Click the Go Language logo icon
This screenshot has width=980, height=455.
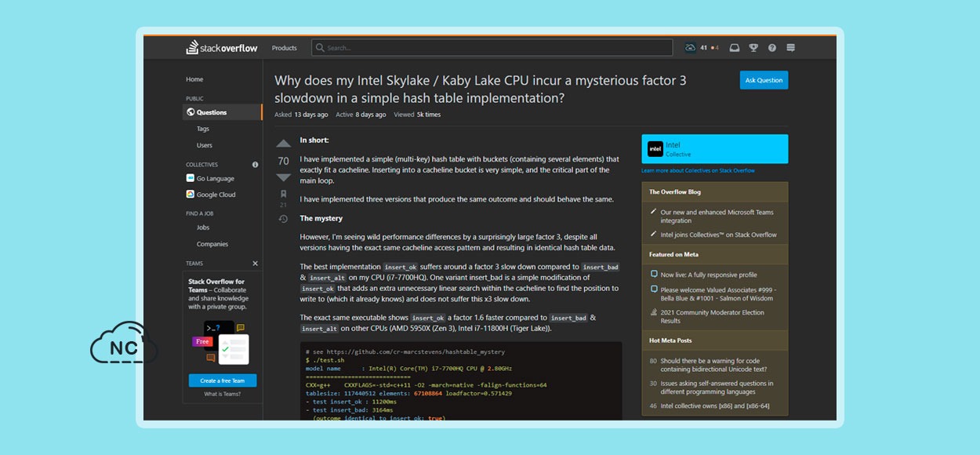[191, 179]
